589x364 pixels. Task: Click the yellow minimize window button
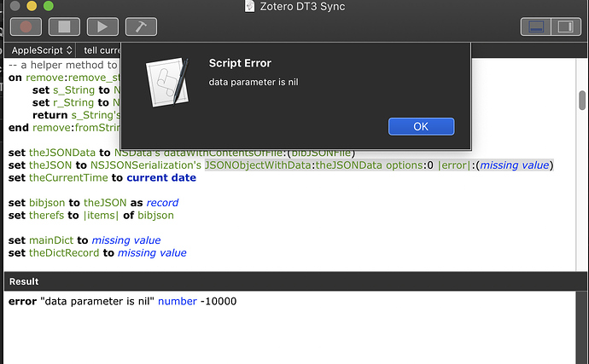[x=32, y=6]
